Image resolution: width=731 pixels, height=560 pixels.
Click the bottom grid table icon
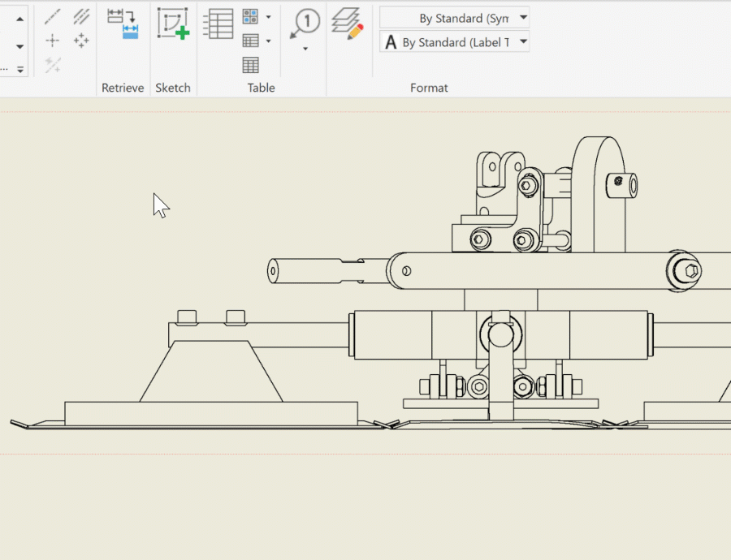click(250, 65)
